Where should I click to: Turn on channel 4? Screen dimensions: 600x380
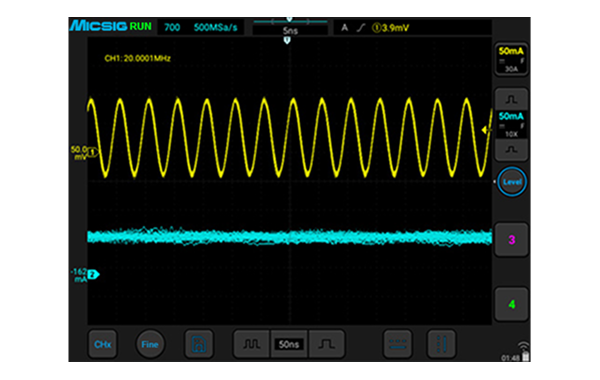click(x=512, y=304)
